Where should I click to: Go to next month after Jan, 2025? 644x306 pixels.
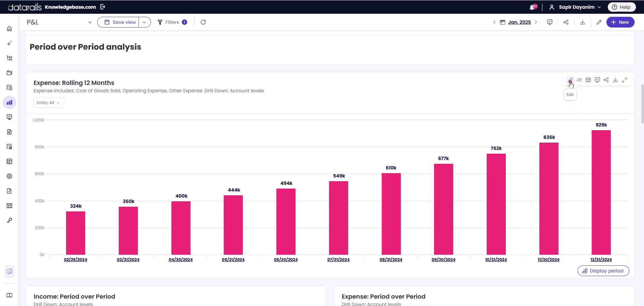[536, 22]
